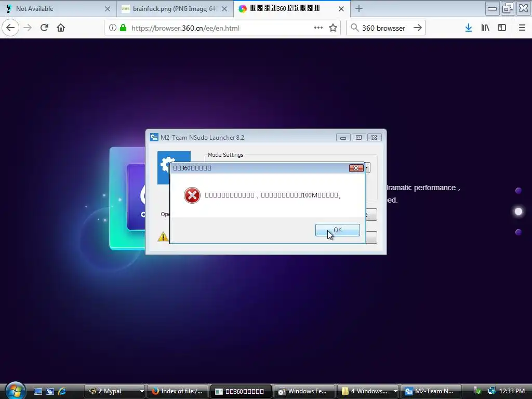This screenshot has width=532, height=399.
Task: Switch to M2-Team NSudo taskbar button
Action: (x=431, y=391)
